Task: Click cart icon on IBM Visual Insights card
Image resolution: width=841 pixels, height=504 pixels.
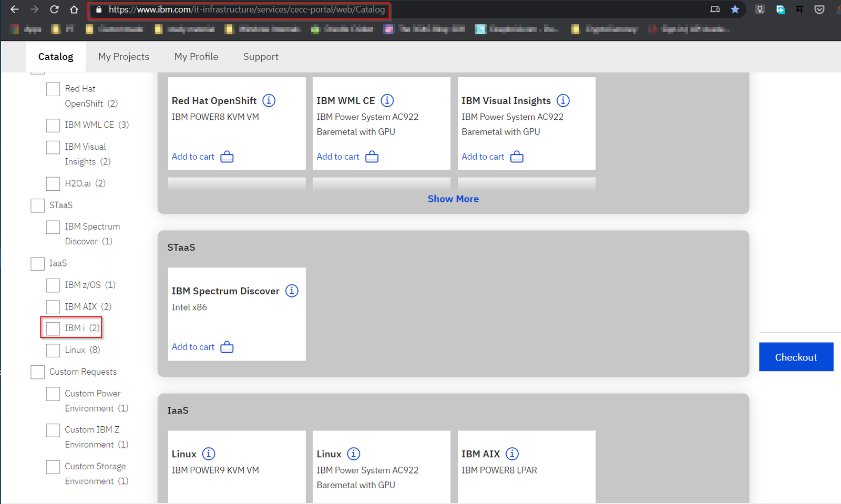Action: click(517, 157)
